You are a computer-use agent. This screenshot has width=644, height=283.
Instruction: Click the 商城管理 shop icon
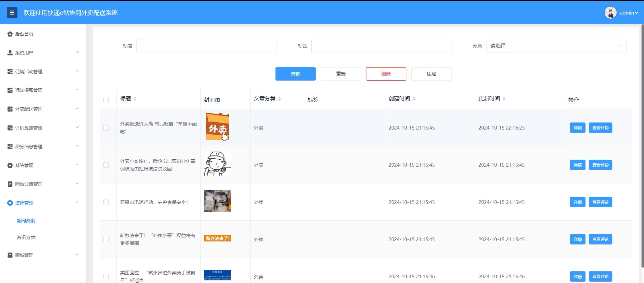click(10, 255)
